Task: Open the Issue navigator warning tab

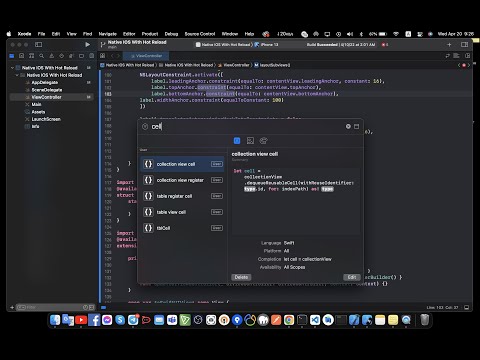Action: point(52,56)
